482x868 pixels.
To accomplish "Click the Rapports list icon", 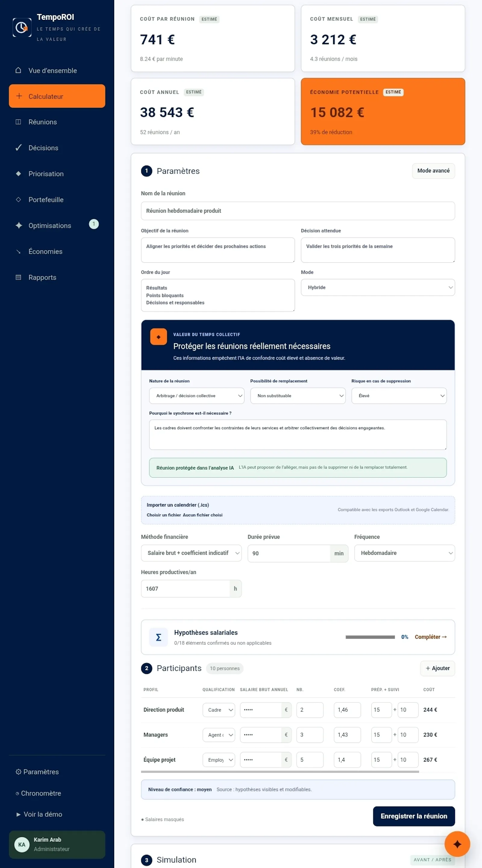I will (18, 277).
